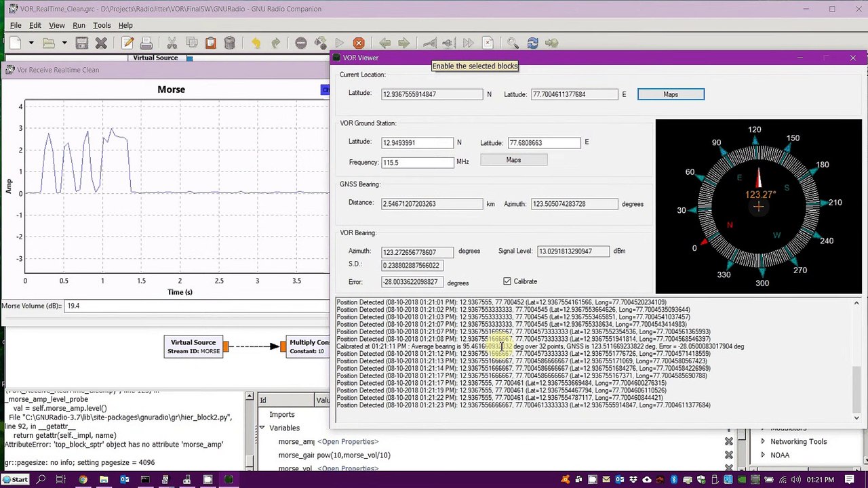This screenshot has width=868, height=488.
Task: Click the Bypass block double-arrow icon
Action: point(468,43)
